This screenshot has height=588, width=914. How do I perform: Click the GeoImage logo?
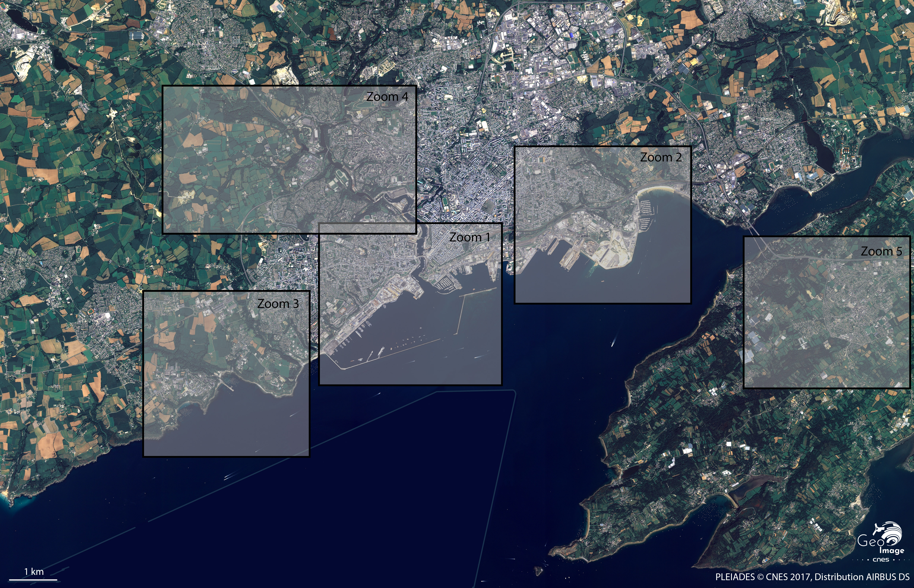pos(883,538)
